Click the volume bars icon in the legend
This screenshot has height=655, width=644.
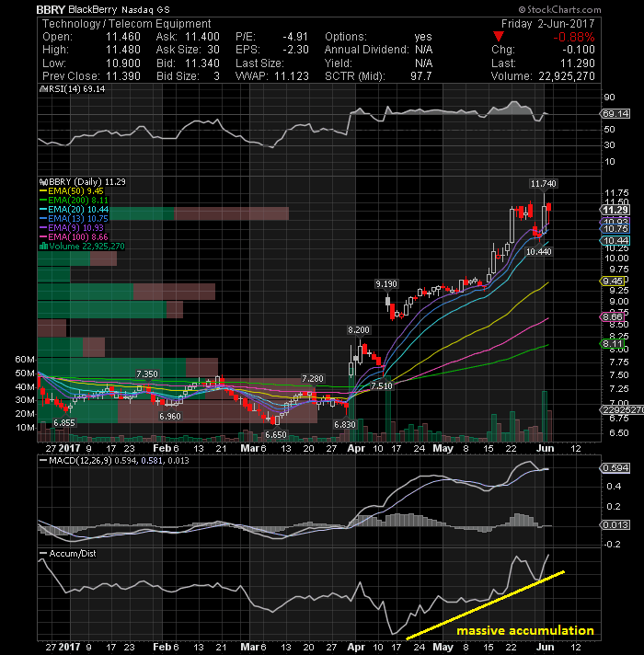click(43, 246)
